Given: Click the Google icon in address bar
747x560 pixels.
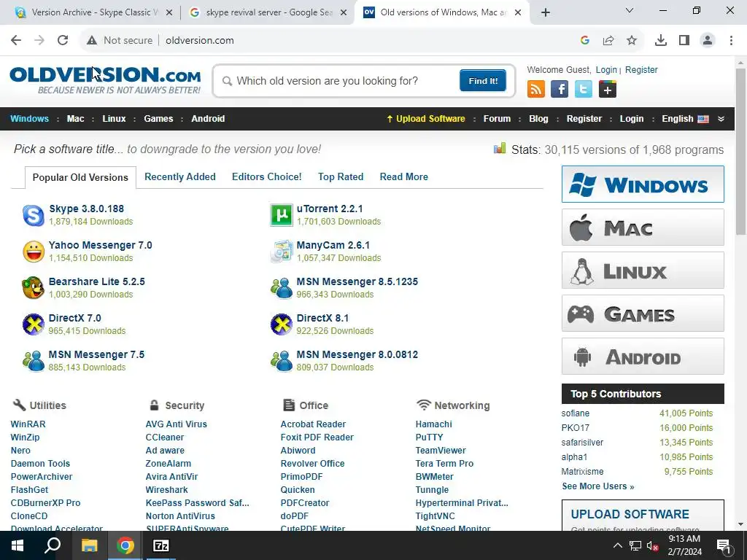Looking at the screenshot, I should coord(585,41).
